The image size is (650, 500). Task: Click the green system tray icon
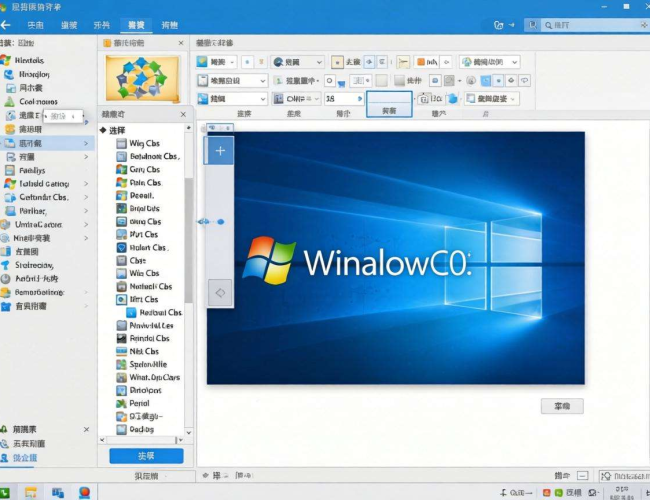[x=558, y=493]
